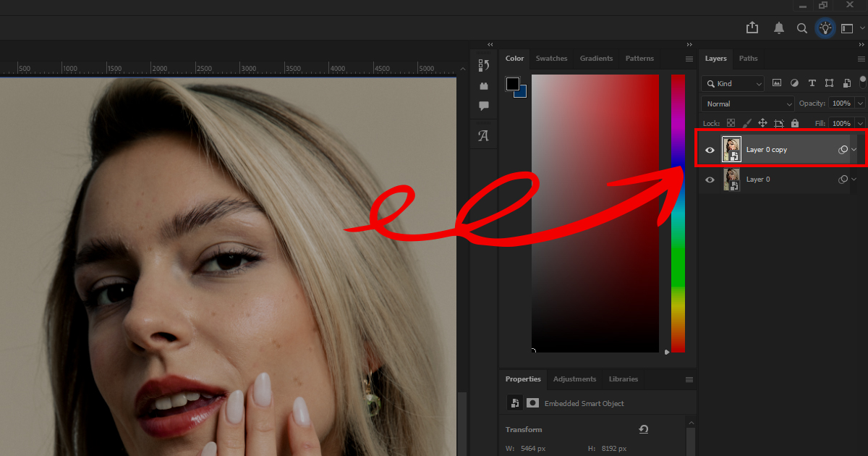Viewport: 868px width, 456px height.
Task: Click the blue background color swatch
Action: click(522, 92)
